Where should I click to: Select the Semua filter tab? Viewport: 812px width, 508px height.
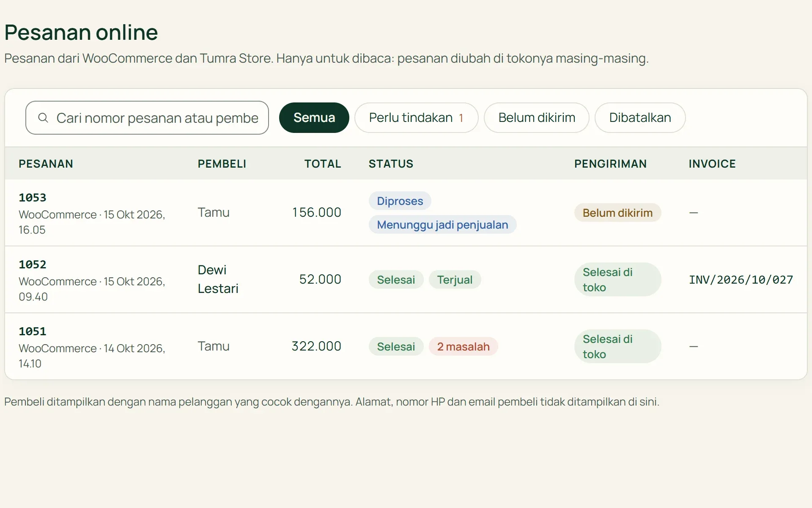pos(314,118)
